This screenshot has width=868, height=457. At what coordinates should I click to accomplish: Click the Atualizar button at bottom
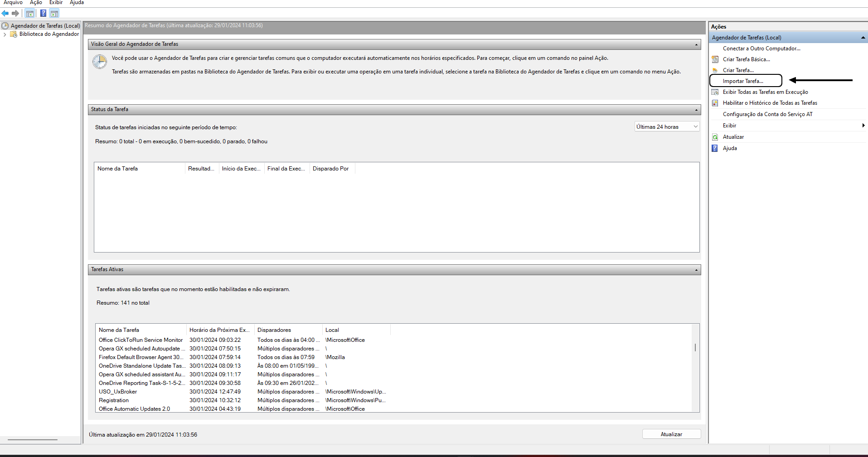pyautogui.click(x=671, y=434)
